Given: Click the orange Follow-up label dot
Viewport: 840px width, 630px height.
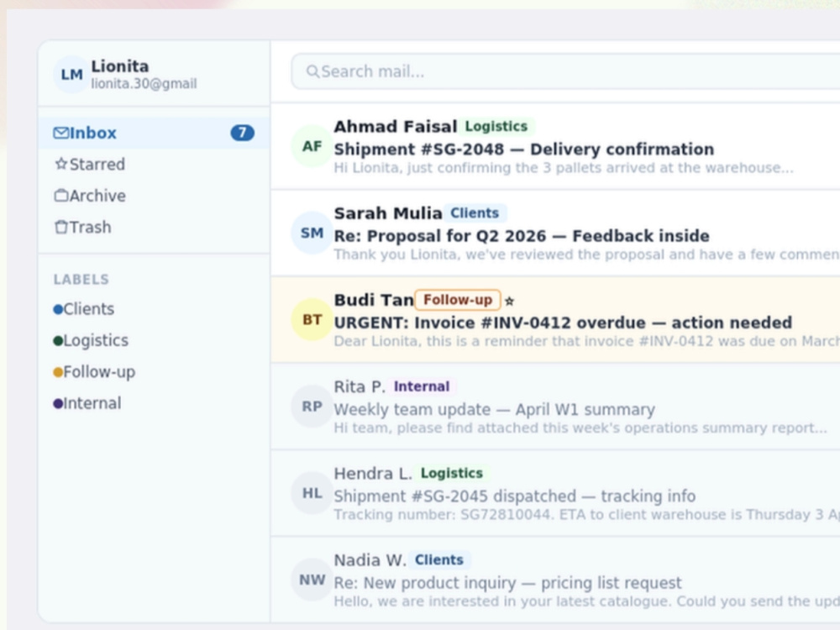Looking at the screenshot, I should [x=58, y=372].
